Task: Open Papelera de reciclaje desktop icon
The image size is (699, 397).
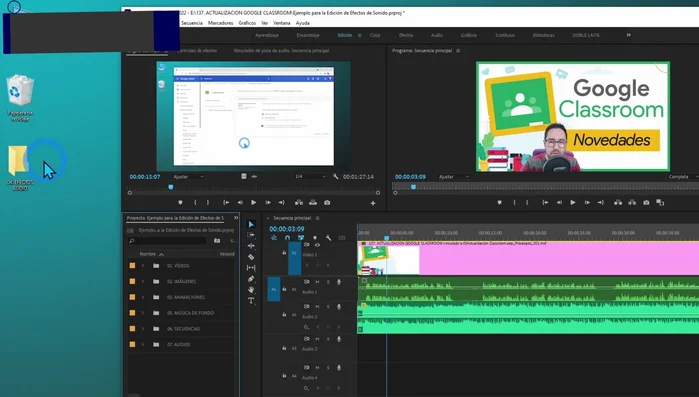Action: pos(20,98)
